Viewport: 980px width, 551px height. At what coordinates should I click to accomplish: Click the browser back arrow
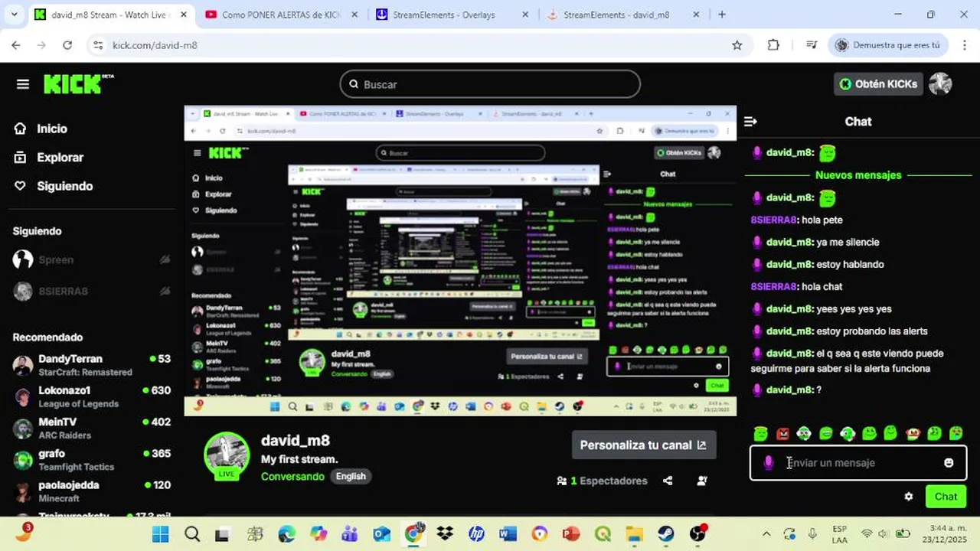click(x=16, y=45)
